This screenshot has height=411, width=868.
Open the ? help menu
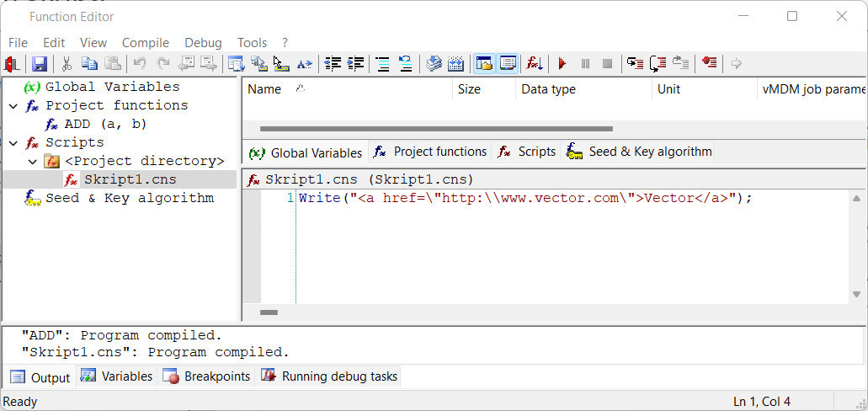[285, 43]
